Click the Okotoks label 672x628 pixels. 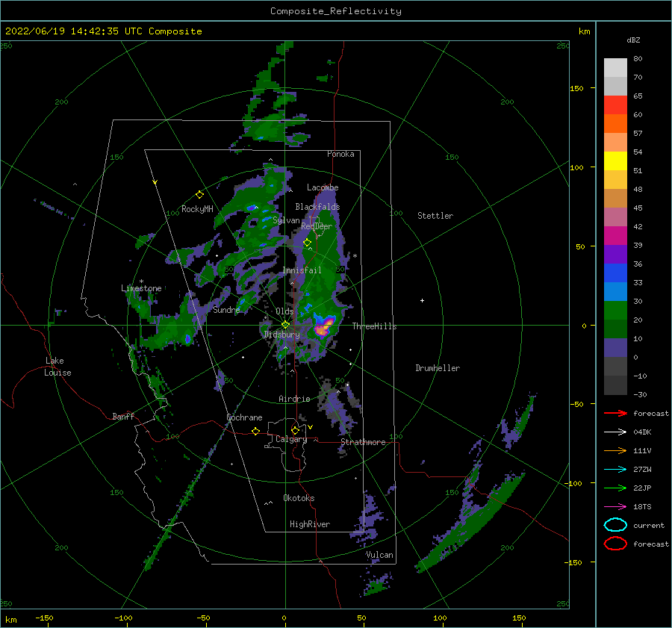299,498
